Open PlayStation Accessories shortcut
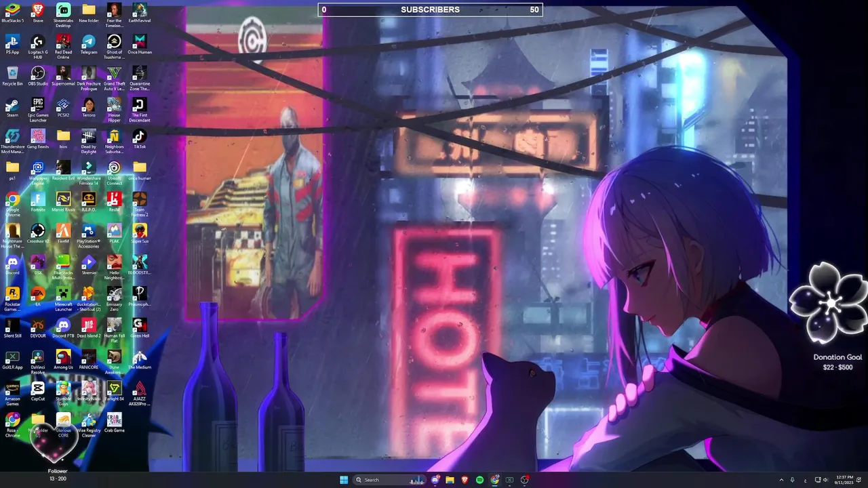Screen dimensions: 868x488 pos(89,230)
